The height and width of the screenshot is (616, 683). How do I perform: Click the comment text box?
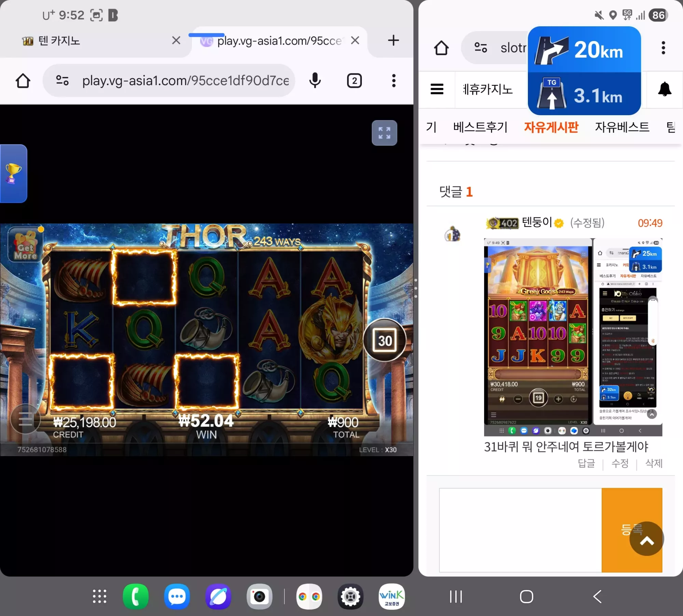(x=520, y=530)
